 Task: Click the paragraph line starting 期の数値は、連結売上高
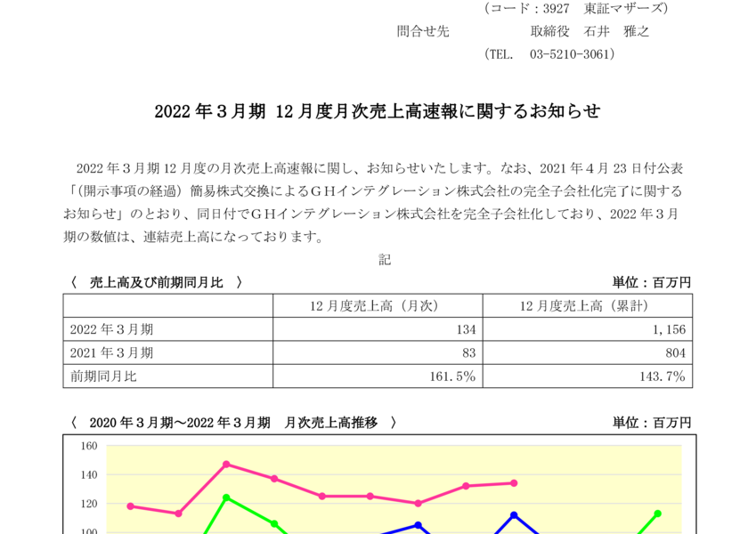point(193,237)
